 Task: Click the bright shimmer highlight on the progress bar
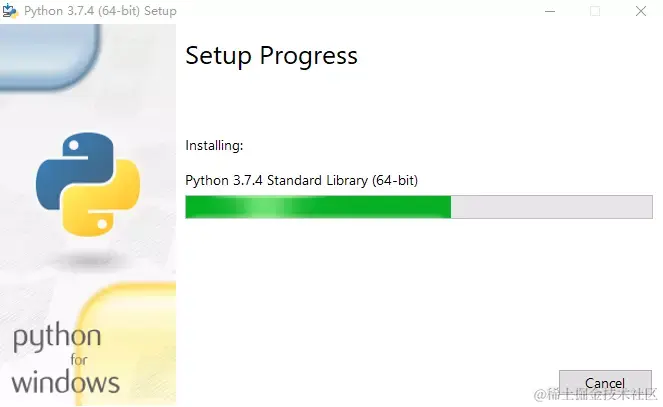point(266,207)
